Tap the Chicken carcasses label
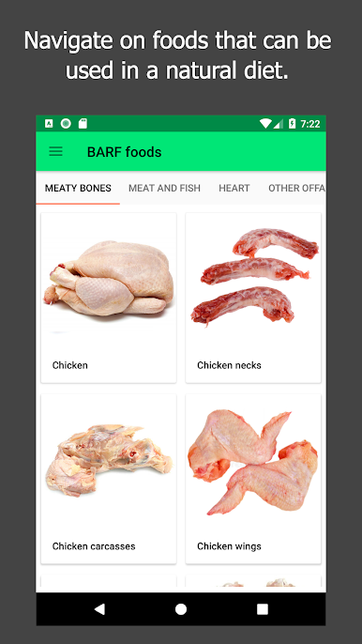This screenshot has height=644, width=362. [94, 546]
